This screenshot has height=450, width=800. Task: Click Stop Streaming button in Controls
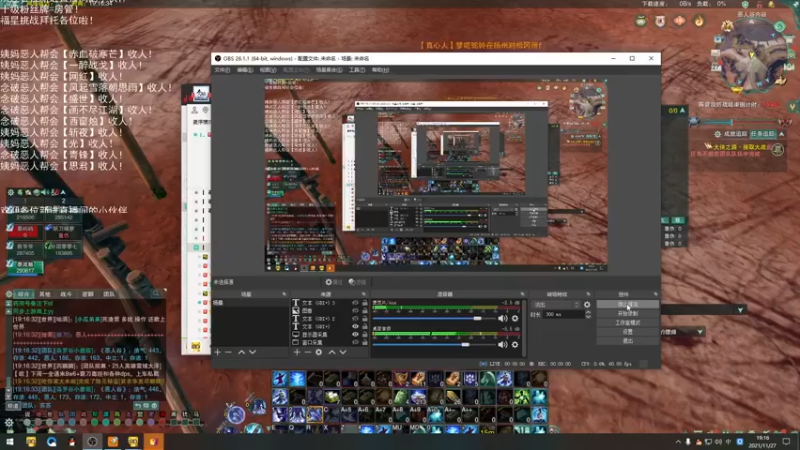pos(628,305)
